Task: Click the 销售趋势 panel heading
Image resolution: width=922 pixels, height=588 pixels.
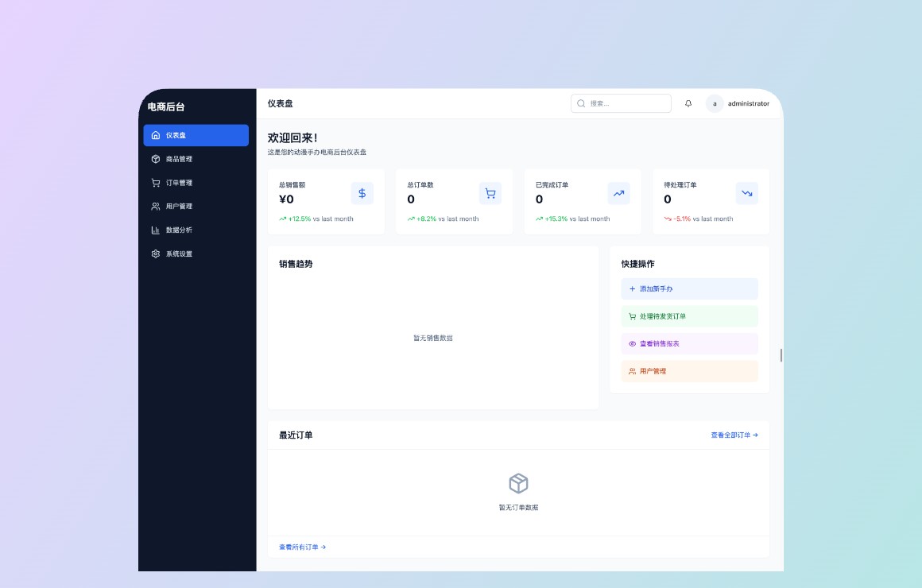Action: point(296,264)
